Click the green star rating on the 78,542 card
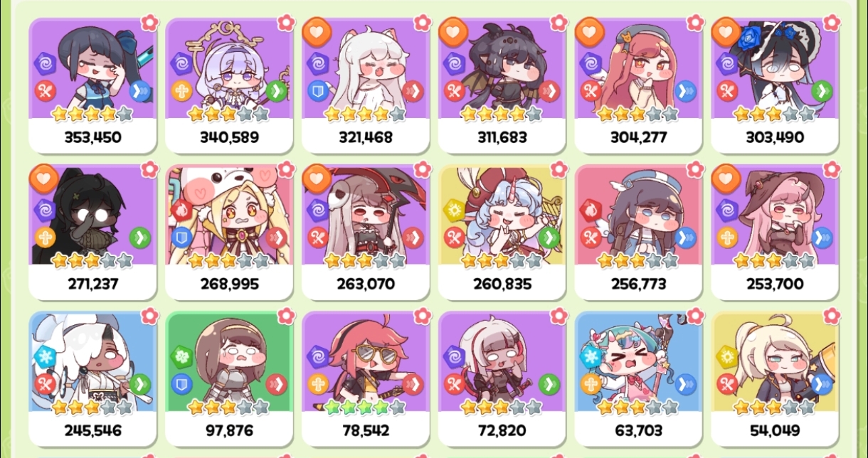Screen dimensions: 868x458 tap(365, 407)
